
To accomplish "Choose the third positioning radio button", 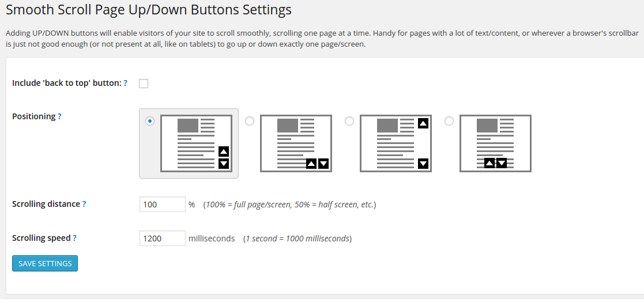I will click(x=349, y=121).
